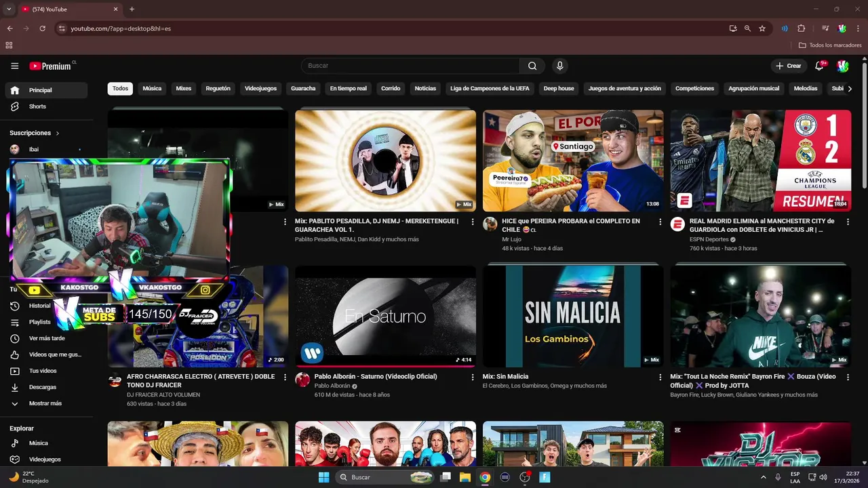
Task: Open Pablo Alborán channel avatar
Action: (x=302, y=380)
